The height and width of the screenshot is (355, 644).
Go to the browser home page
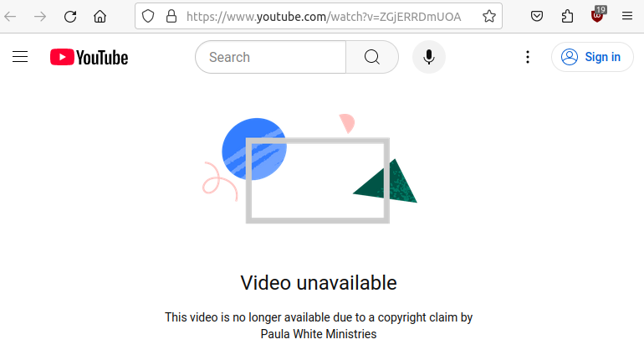click(100, 17)
